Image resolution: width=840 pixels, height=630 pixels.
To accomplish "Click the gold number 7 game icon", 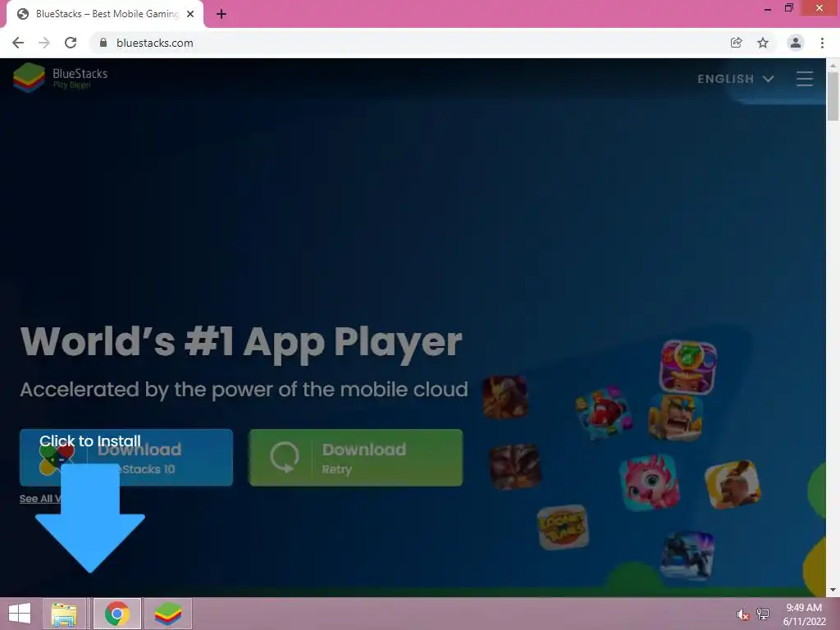I will pyautogui.click(x=688, y=367).
